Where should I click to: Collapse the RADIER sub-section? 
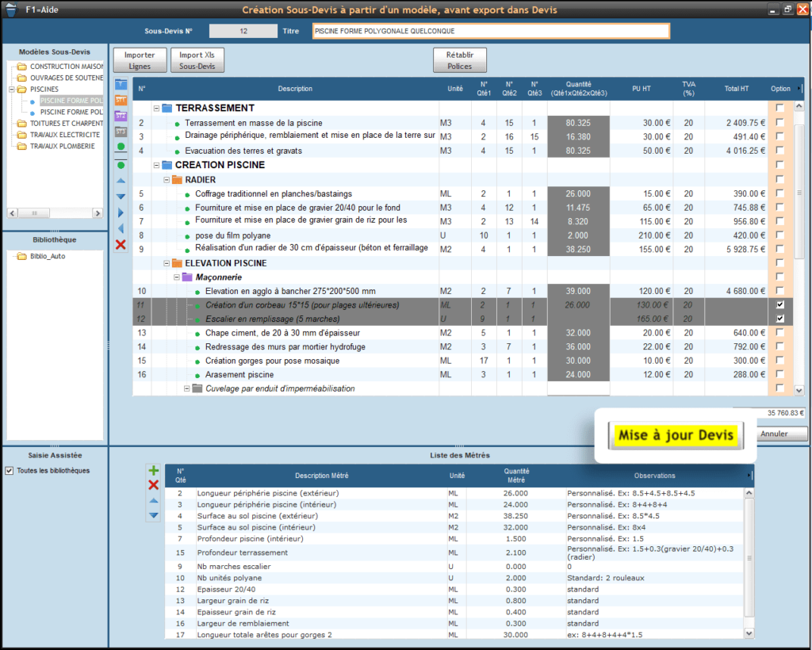pyautogui.click(x=167, y=180)
